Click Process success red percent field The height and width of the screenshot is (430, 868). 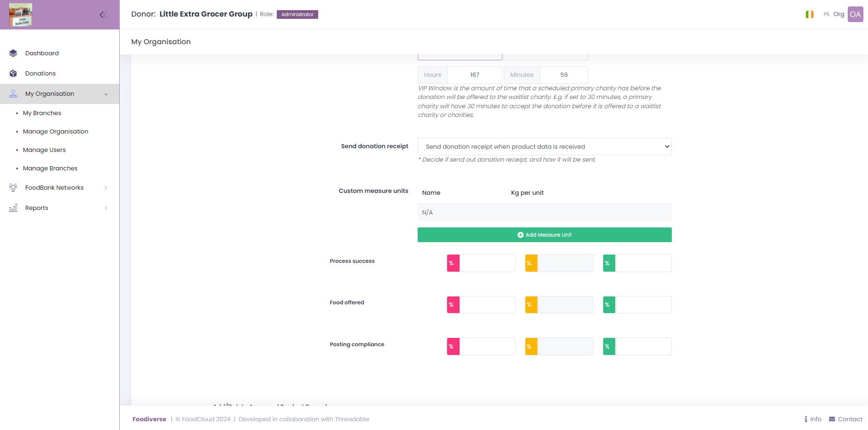coord(487,263)
